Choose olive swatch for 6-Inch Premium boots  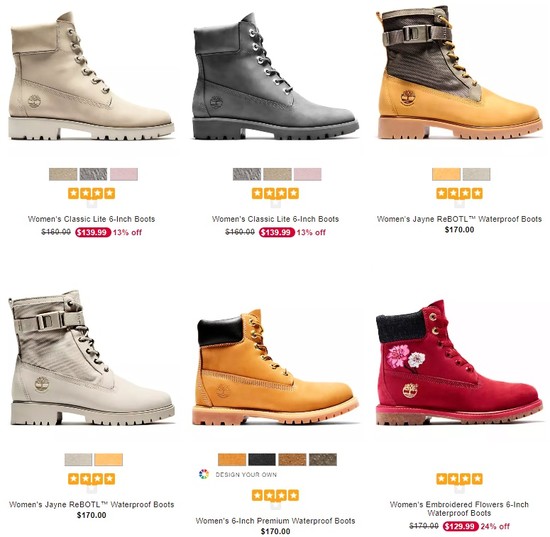point(323,459)
